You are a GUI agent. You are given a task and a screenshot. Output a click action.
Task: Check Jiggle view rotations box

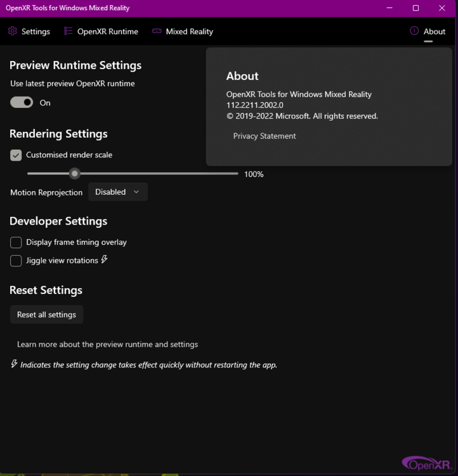[x=16, y=260]
